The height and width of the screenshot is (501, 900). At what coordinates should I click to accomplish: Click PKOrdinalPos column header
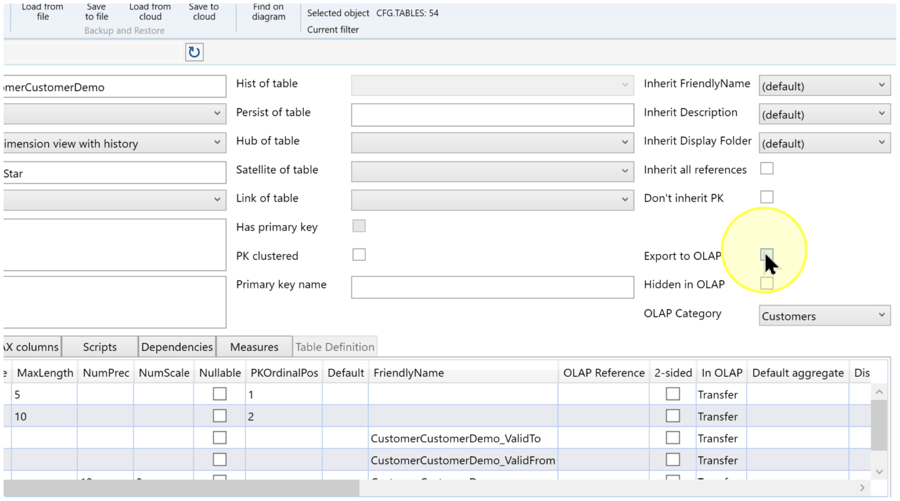tap(284, 372)
